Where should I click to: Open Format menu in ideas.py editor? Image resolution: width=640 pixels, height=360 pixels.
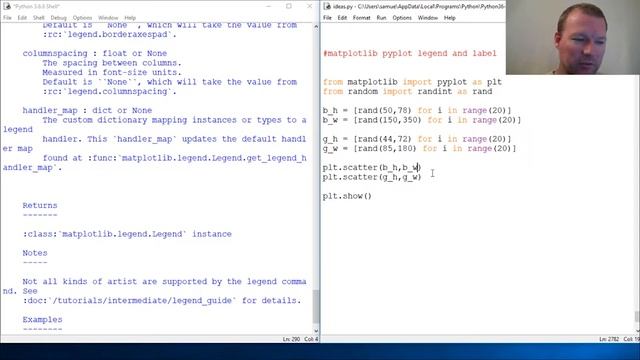[x=362, y=18]
